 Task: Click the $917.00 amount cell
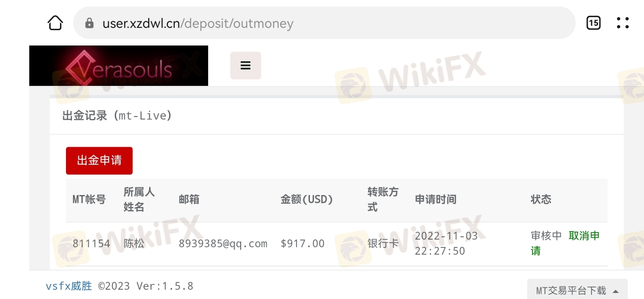302,243
